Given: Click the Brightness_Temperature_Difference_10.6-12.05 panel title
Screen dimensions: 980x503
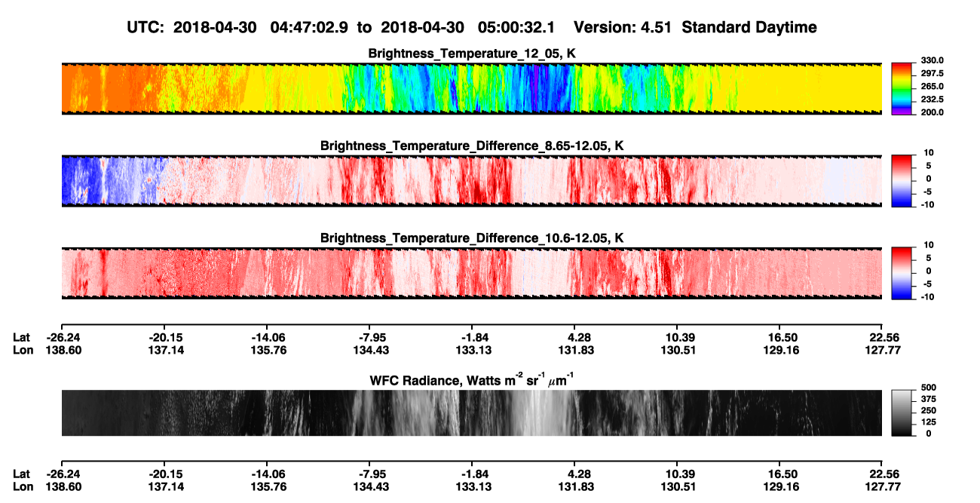Looking at the screenshot, I should pyautogui.click(x=472, y=238).
